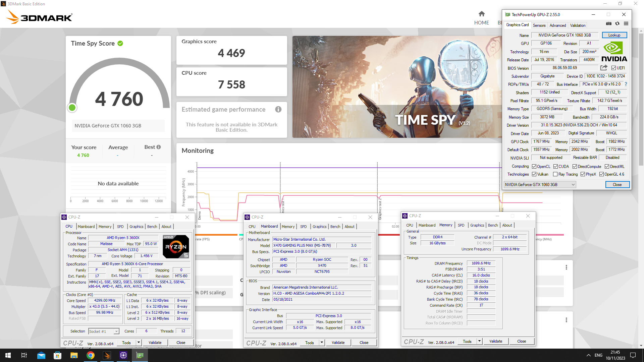Click the NVIDIA logo in GPU-Z
The image size is (644, 362).
[614, 52]
